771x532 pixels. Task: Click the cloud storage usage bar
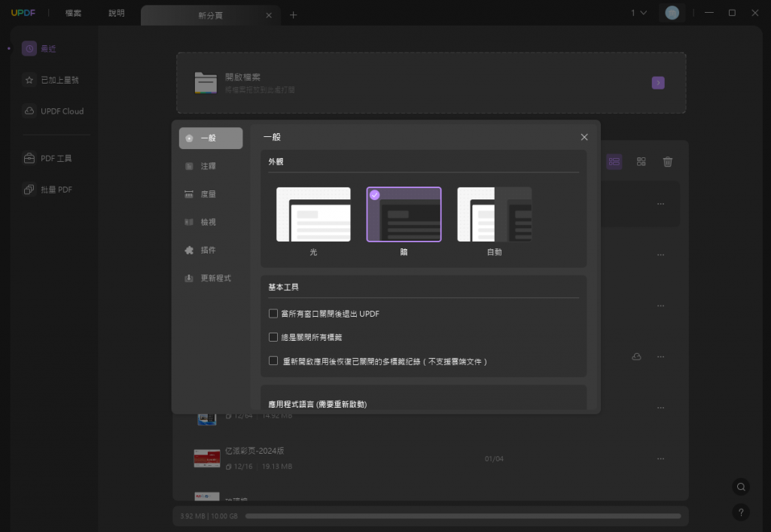(463, 515)
